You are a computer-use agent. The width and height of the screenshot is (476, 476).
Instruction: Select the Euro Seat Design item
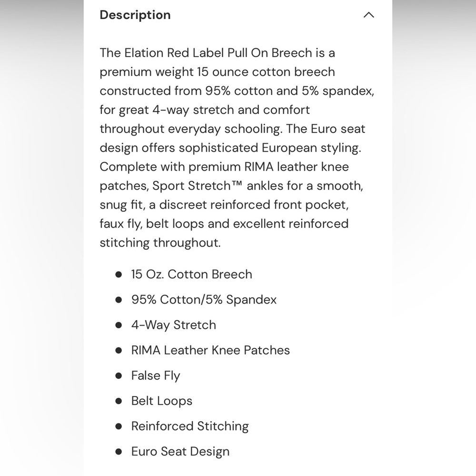point(180,451)
